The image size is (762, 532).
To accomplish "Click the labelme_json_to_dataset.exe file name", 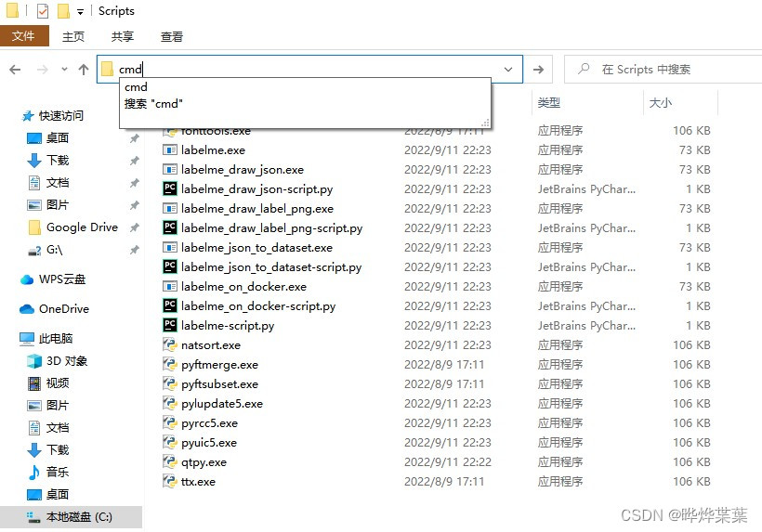I will (x=256, y=248).
